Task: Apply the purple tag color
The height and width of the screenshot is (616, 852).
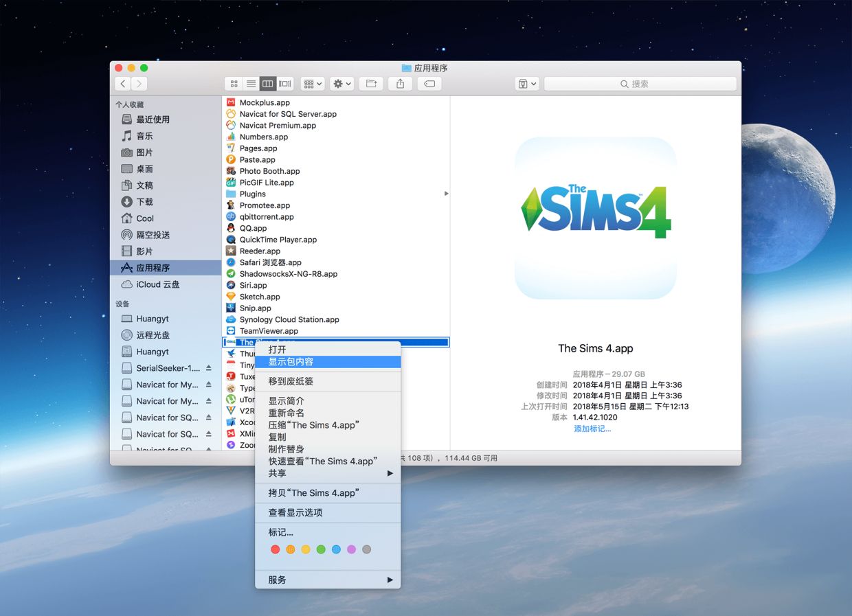Action: click(351, 549)
